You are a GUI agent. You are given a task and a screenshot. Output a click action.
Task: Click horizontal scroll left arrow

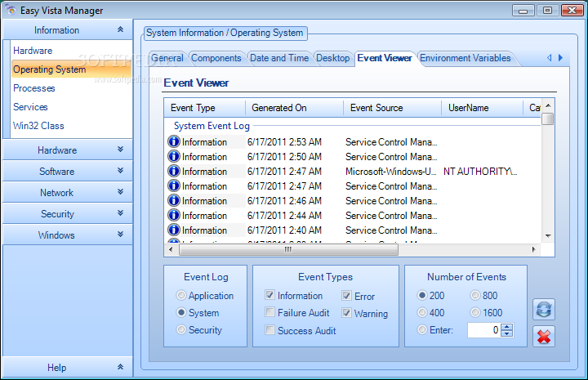pos(171,249)
